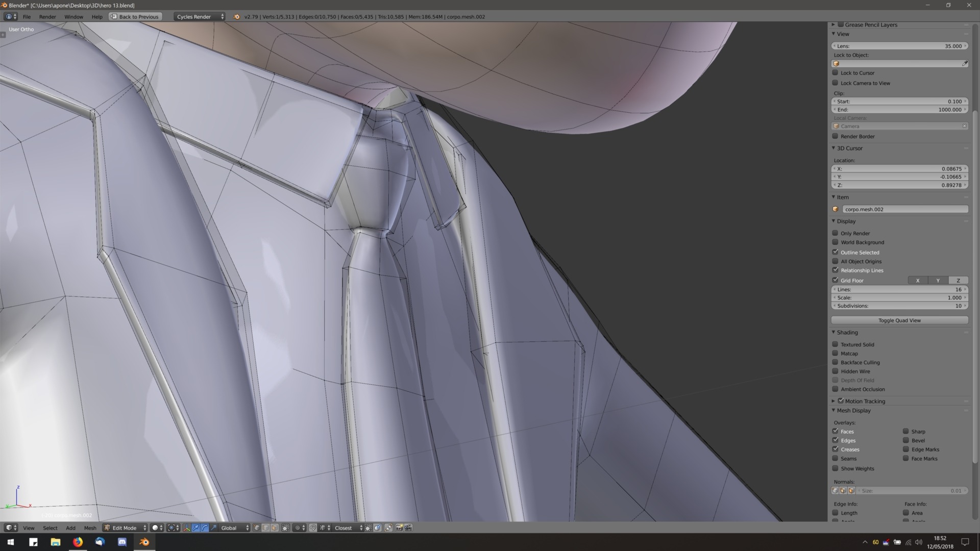Viewport: 980px width, 551px height.
Task: Toggle AutoMerge editing icon
Action: click(x=388, y=528)
